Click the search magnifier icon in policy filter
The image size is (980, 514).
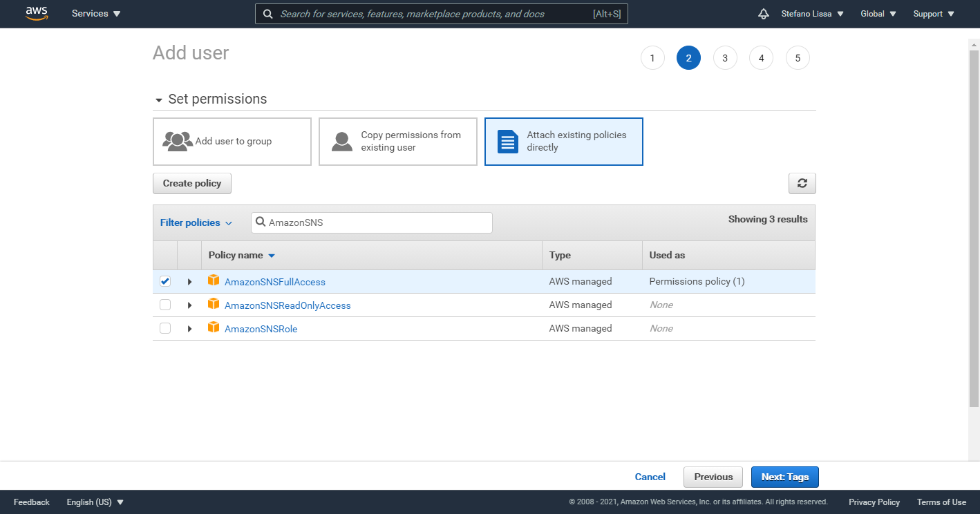coord(261,222)
